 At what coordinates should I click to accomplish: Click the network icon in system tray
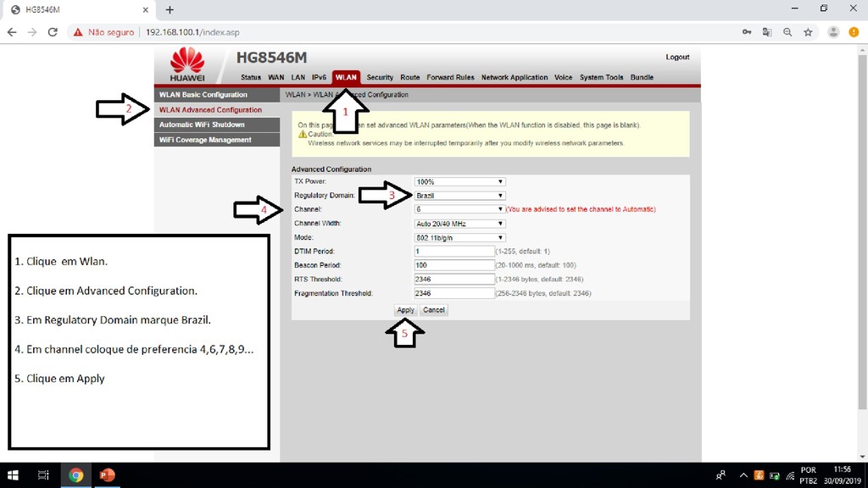click(790, 476)
